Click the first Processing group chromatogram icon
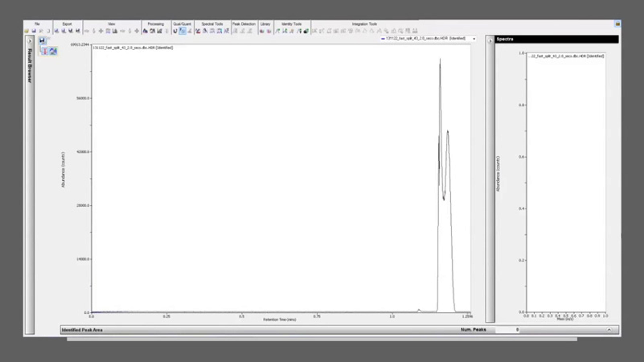This screenshot has width=644, height=362. pyautogui.click(x=145, y=31)
